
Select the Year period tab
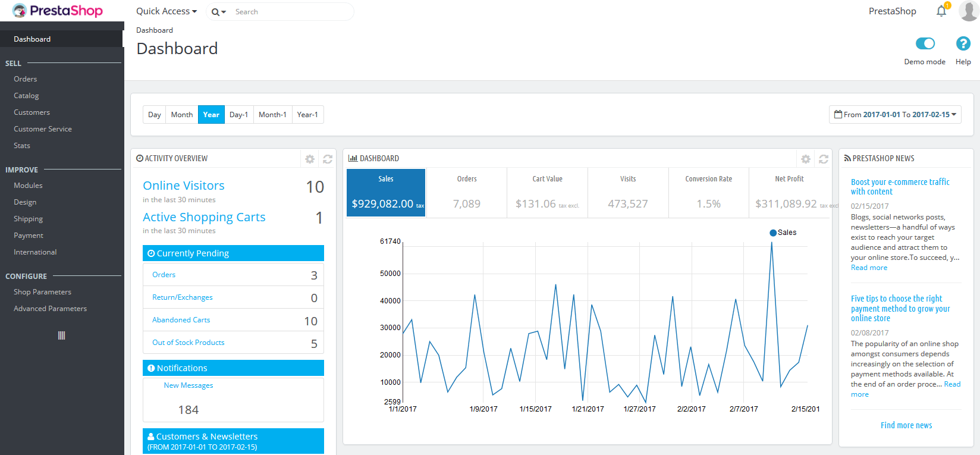[211, 115]
